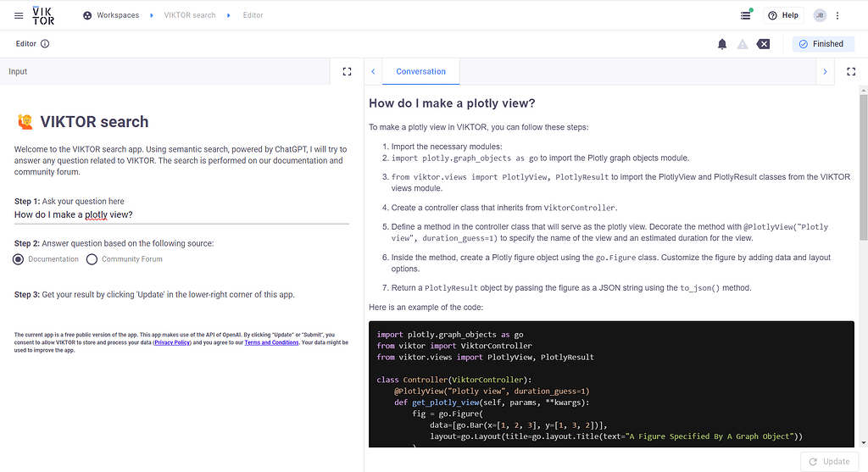Open the vertical three-dot options menu

[837, 15]
